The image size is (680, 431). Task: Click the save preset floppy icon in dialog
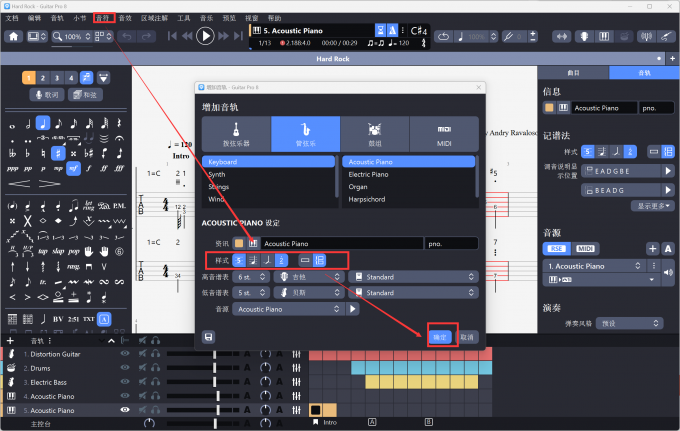tap(208, 337)
